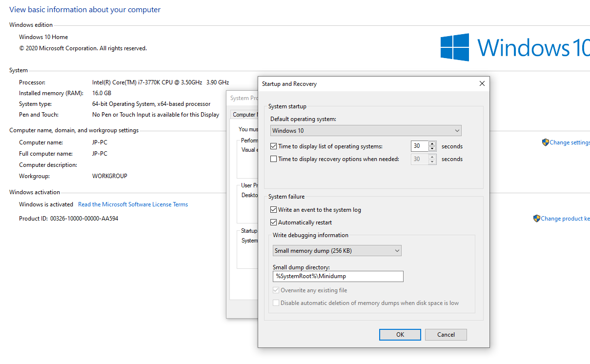Toggle Disable automatic deletion of memory dumps
Viewport: 590px width, 364px height.
coord(276,303)
